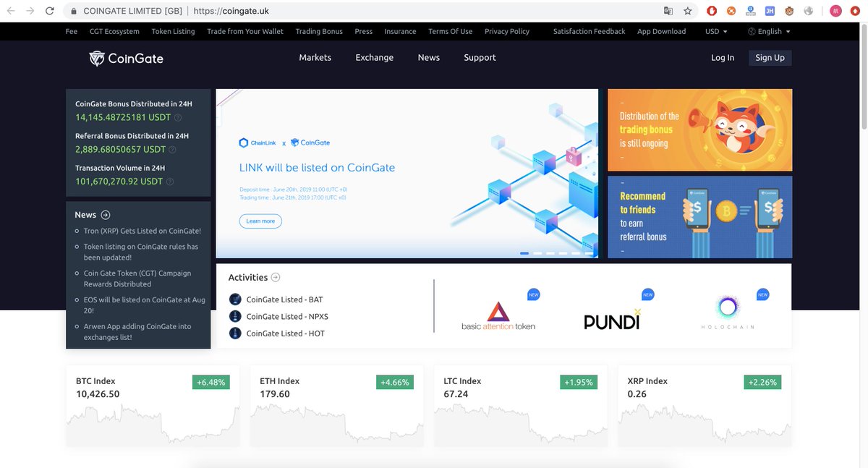Open the translate page icon in address bar
Screen dimensions: 868x468
coord(668,11)
